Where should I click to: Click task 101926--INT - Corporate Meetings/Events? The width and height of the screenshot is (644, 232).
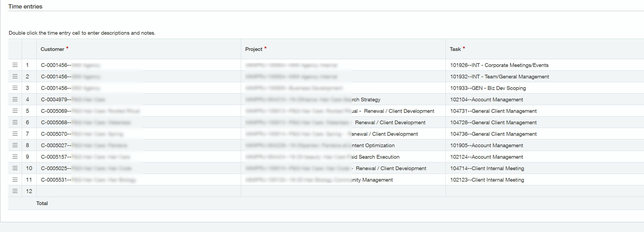[499, 65]
